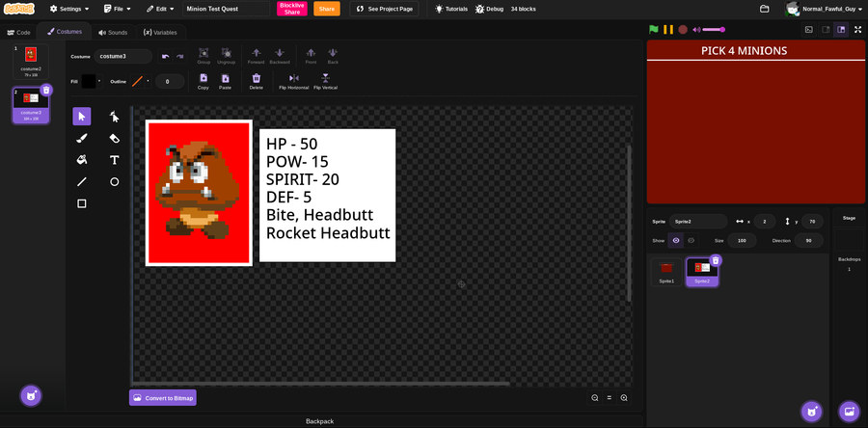Switch to the Sounds tab
Image resolution: width=868 pixels, height=428 pixels.
point(113,33)
